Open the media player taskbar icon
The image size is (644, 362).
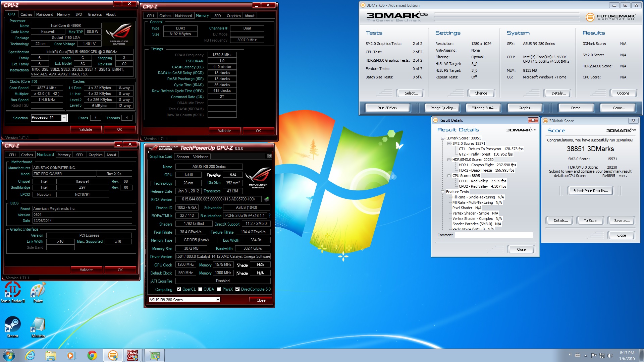[x=71, y=355]
